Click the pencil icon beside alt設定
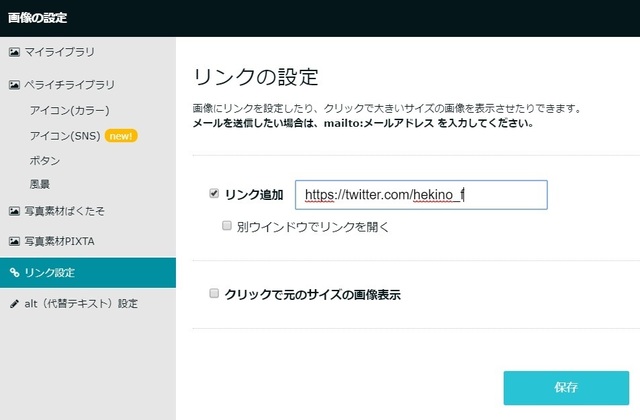Viewport: 640px width, 420px height. coord(14,304)
